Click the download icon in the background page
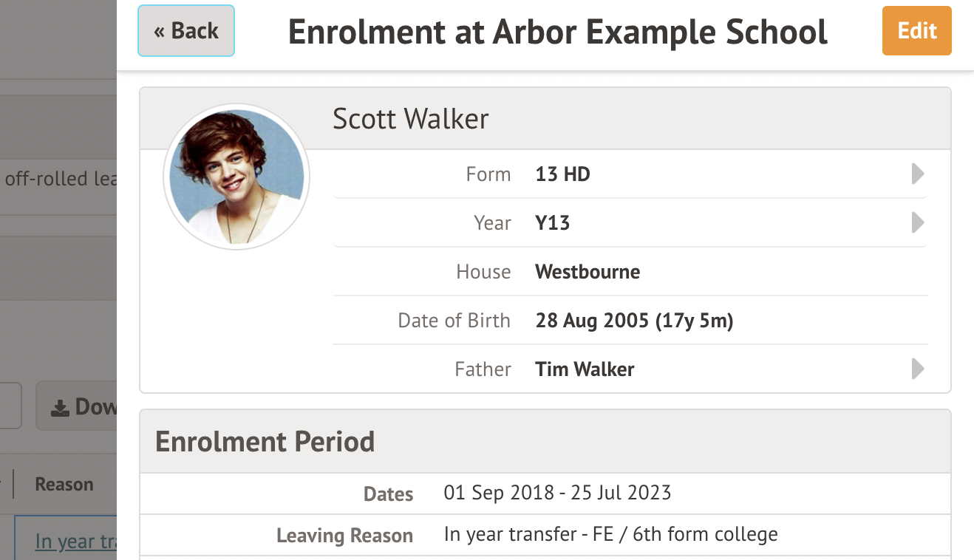Image resolution: width=974 pixels, height=560 pixels. pyautogui.click(x=61, y=407)
